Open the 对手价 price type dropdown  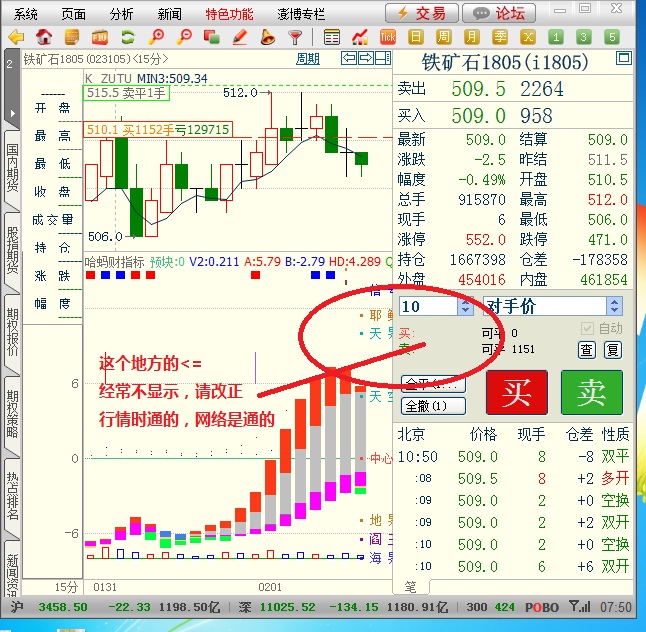(614, 306)
